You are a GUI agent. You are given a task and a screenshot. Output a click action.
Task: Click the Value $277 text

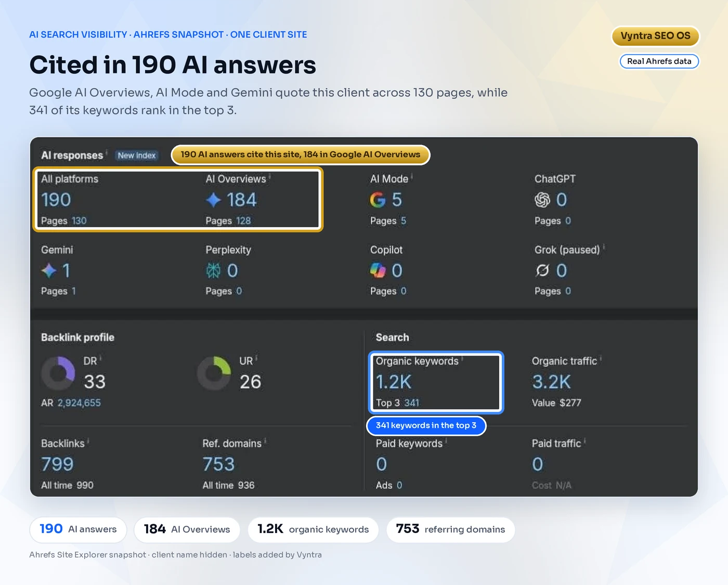[556, 403]
